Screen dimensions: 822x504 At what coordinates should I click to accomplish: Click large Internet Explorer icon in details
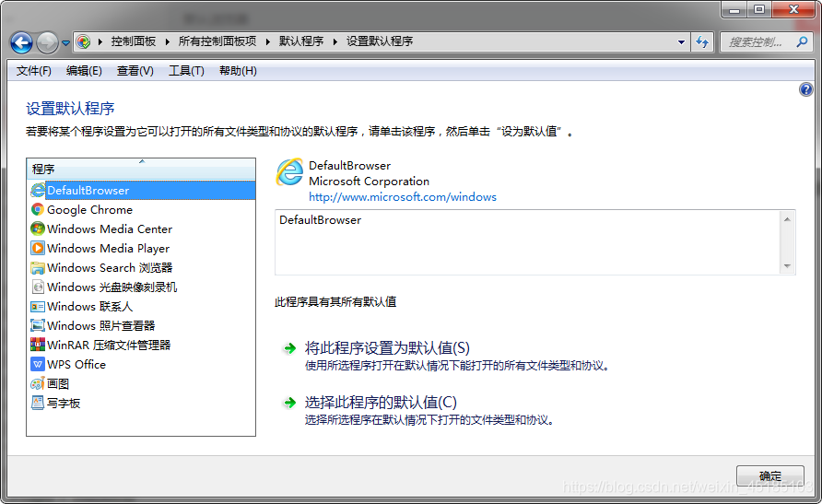(x=289, y=172)
